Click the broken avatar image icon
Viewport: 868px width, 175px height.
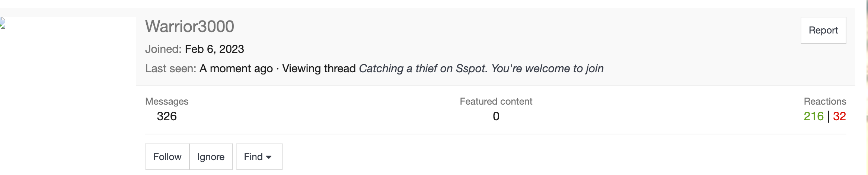2,23
